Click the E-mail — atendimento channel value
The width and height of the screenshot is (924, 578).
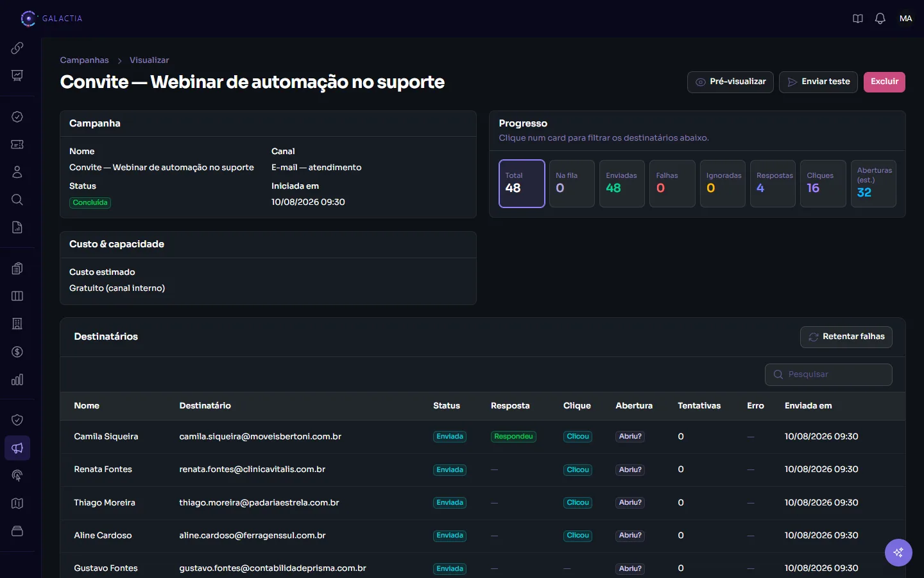coord(316,168)
